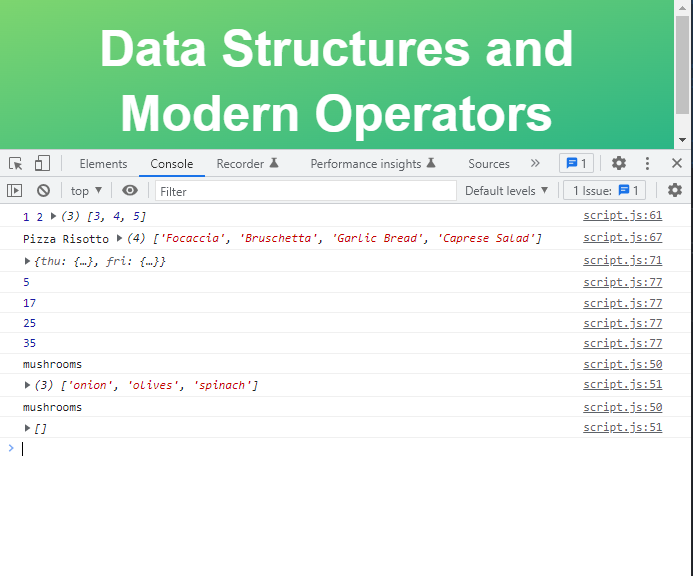Click the 1 Issue button

(x=605, y=191)
